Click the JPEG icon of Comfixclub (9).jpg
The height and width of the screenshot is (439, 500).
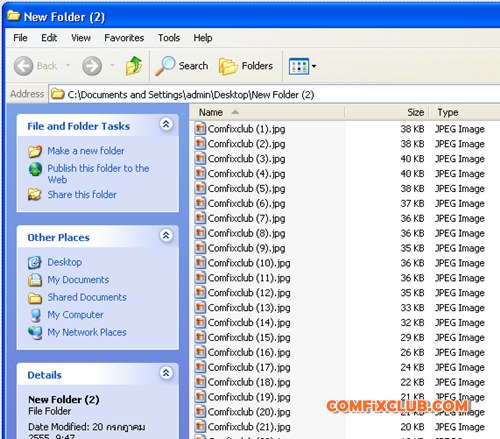click(200, 248)
